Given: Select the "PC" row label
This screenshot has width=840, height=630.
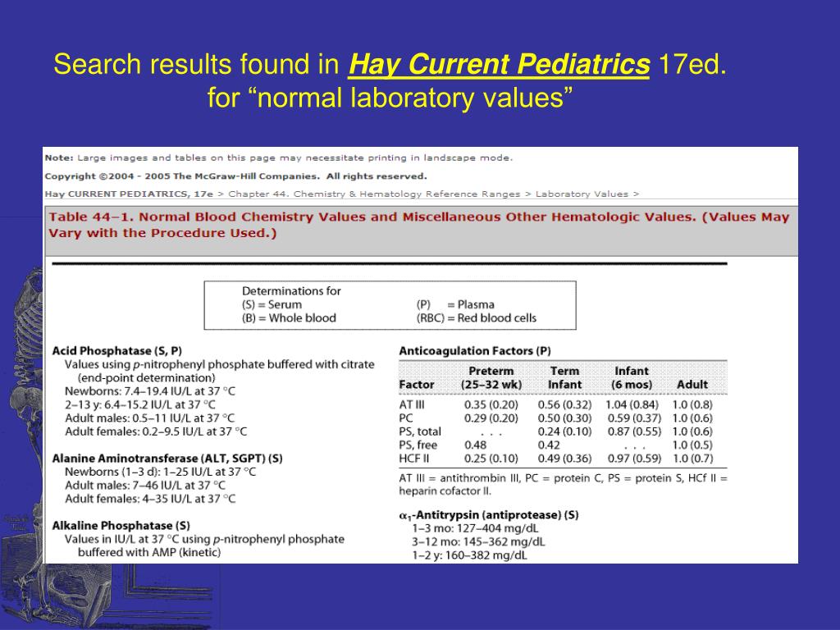Looking at the screenshot, I should tap(406, 418).
